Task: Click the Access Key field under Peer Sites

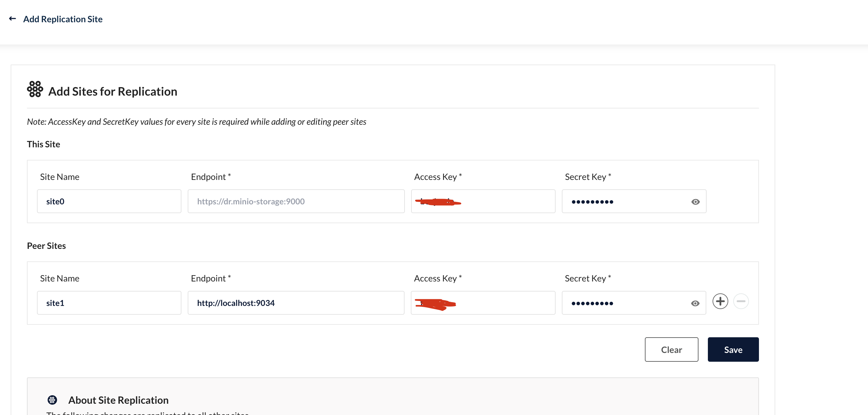Action: tap(483, 303)
